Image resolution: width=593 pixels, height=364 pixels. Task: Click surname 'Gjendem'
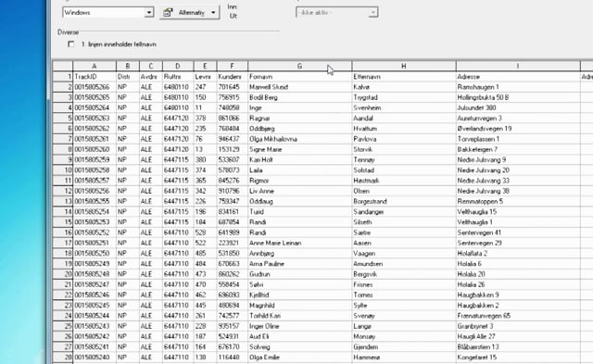(365, 347)
